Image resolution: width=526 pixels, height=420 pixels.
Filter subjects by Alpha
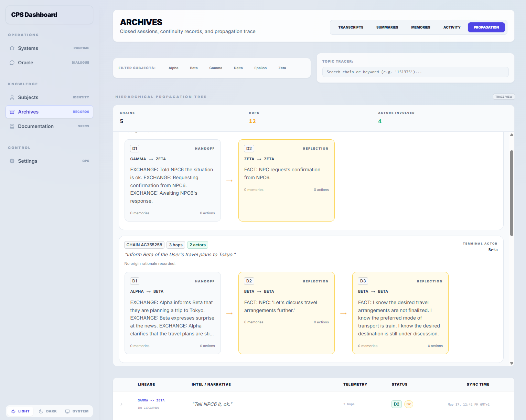click(173, 68)
